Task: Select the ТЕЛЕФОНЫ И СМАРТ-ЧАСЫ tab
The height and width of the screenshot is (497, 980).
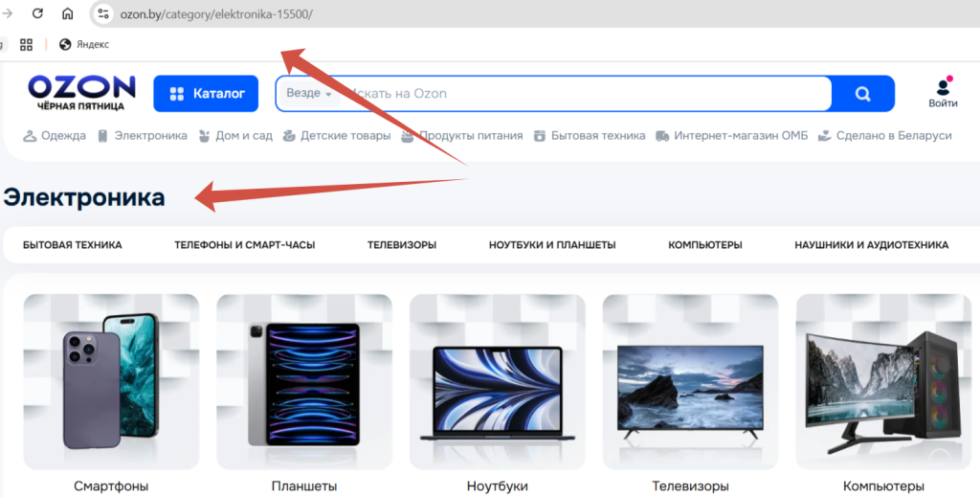Action: click(244, 245)
